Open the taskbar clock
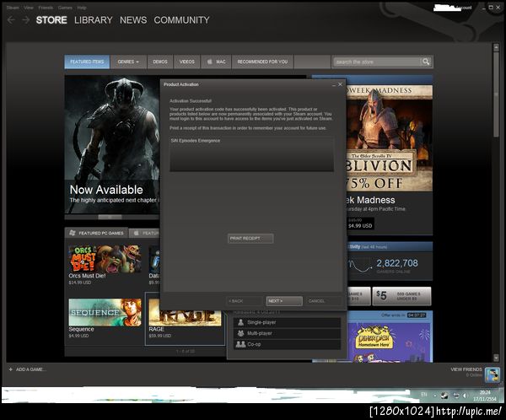Image resolution: width=506 pixels, height=420 pixels. pyautogui.click(x=485, y=396)
